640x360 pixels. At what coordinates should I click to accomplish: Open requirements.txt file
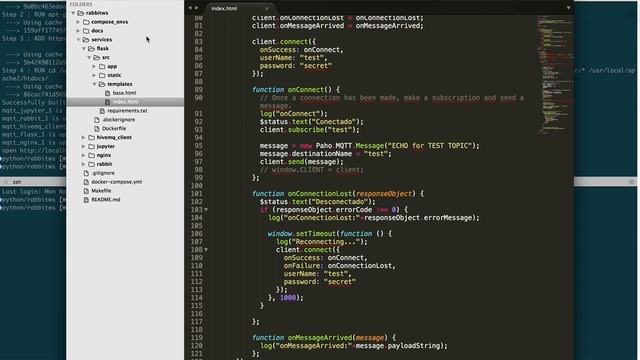coord(127,111)
